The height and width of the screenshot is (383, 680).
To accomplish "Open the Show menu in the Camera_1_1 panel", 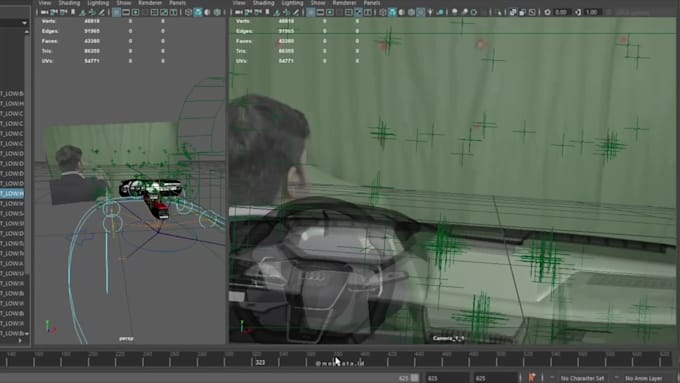I will coord(318,3).
